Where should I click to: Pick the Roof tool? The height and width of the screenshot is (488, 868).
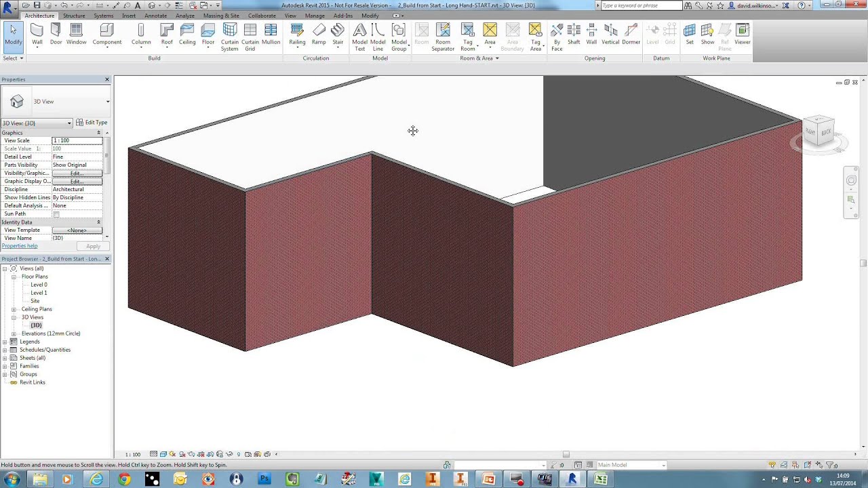[x=167, y=35]
